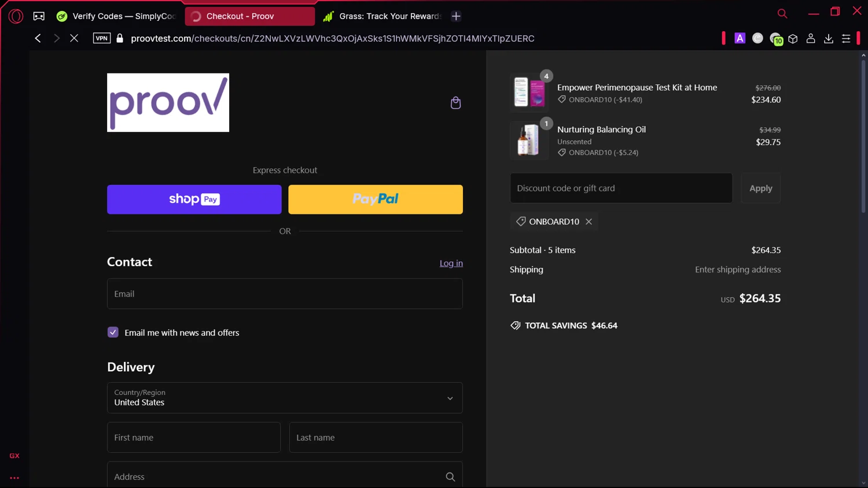Click the Enter shipping address text
Image resolution: width=868 pixels, height=488 pixels.
point(738,269)
